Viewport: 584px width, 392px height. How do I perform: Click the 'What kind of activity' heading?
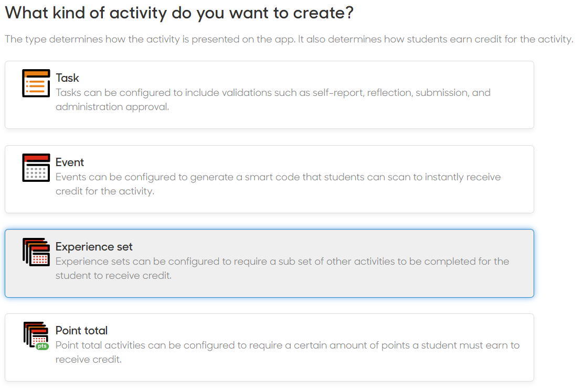coord(179,14)
